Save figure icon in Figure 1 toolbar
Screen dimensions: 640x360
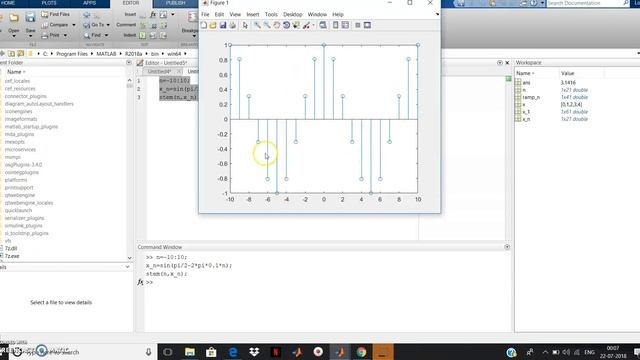point(223,25)
